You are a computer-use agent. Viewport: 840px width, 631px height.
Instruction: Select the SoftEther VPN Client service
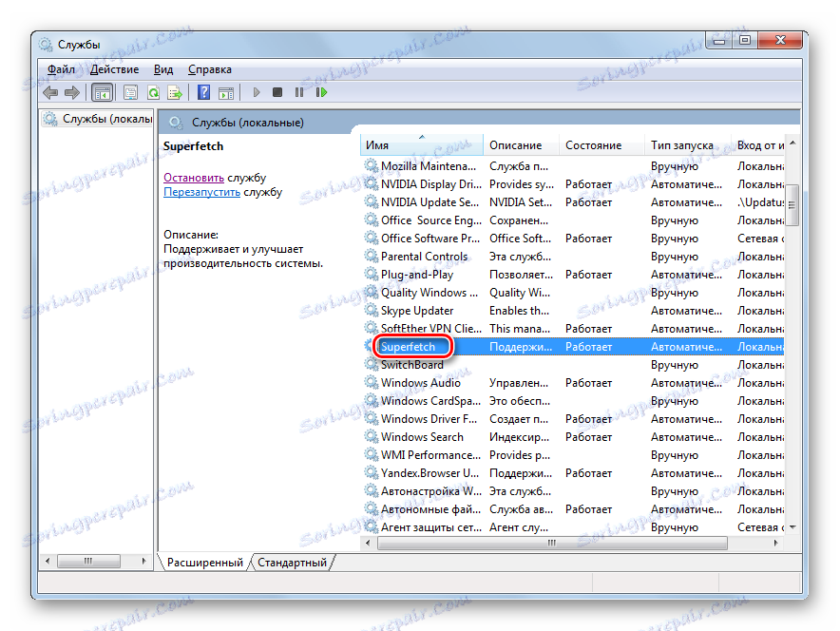573,329
